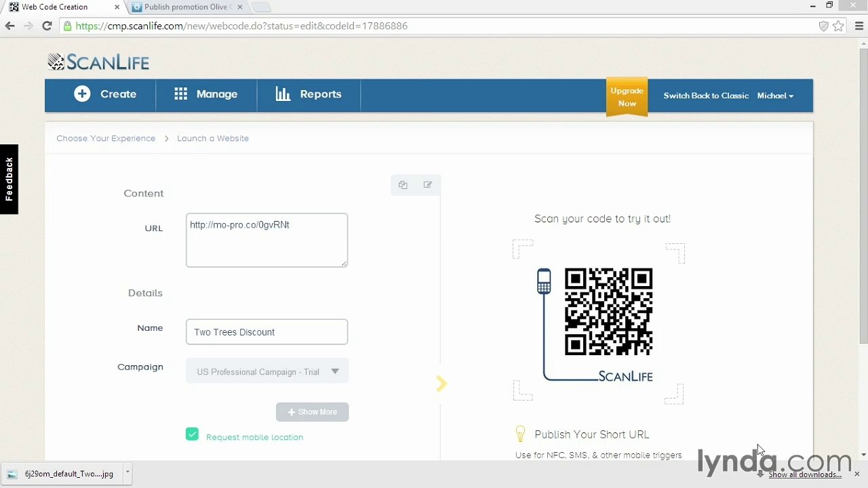Image resolution: width=868 pixels, height=488 pixels.
Task: Click the scrollbar up arrow
Action: click(x=863, y=43)
